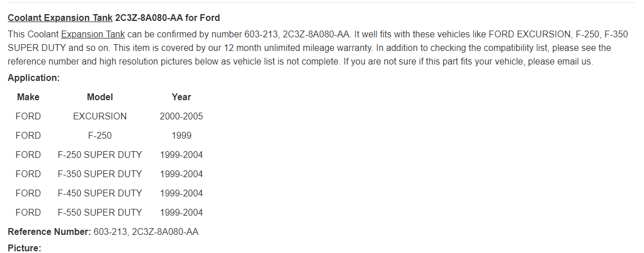
Task: Click the FORD make cell beside EXCURSION
Action: pyautogui.click(x=28, y=117)
